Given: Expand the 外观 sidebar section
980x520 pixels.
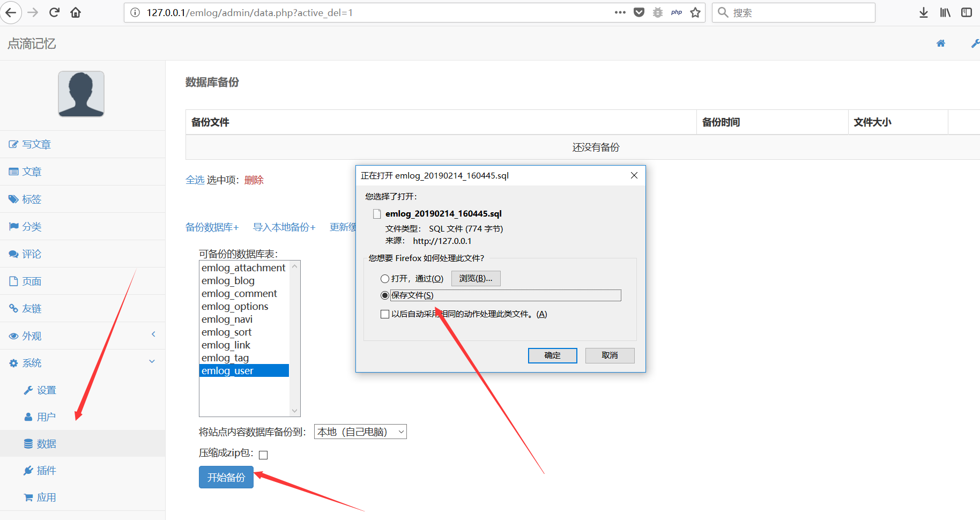Looking at the screenshot, I should pyautogui.click(x=153, y=334).
